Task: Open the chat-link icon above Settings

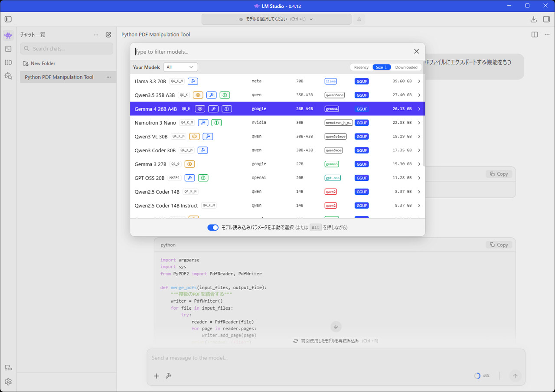Action: [8, 368]
